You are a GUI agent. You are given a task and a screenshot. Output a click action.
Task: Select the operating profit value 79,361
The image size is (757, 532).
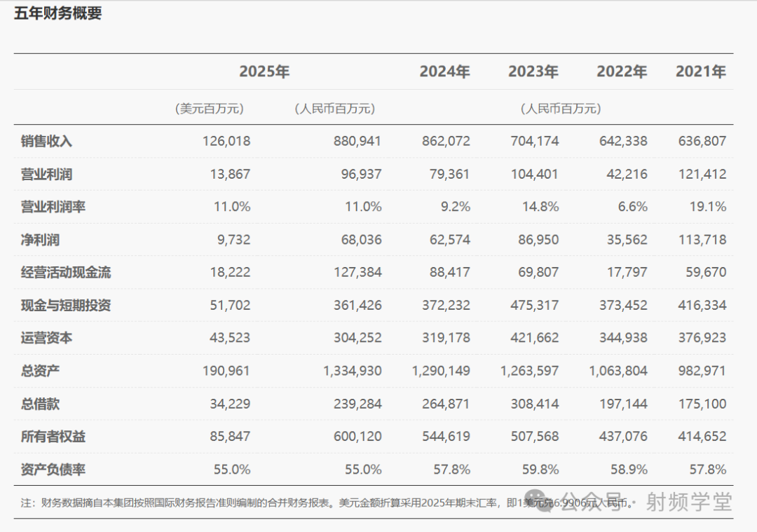[x=450, y=174]
